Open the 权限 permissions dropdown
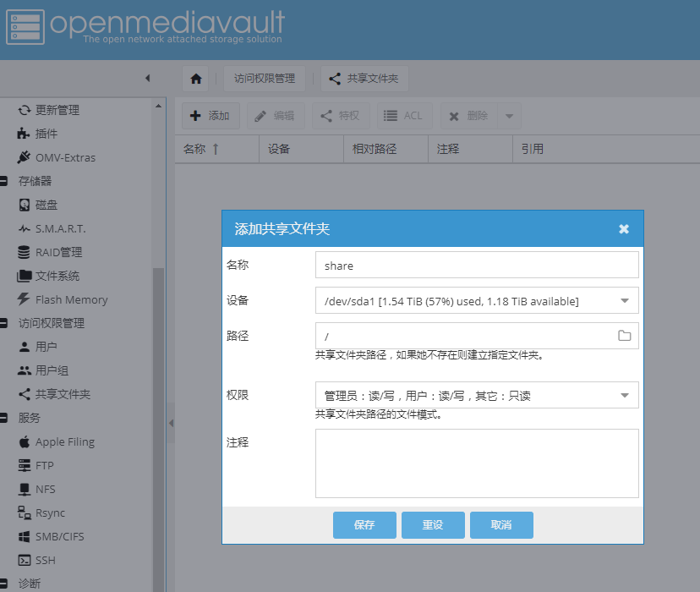This screenshot has height=592, width=700. pyautogui.click(x=625, y=395)
